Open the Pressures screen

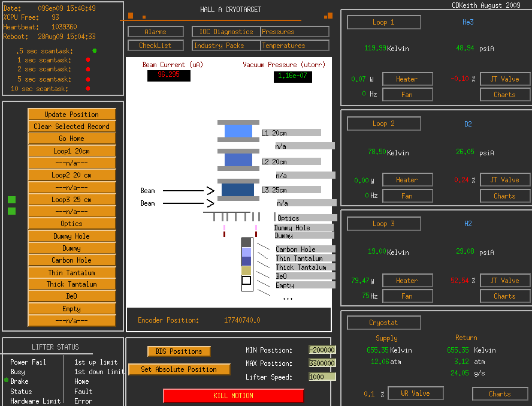[x=295, y=32]
